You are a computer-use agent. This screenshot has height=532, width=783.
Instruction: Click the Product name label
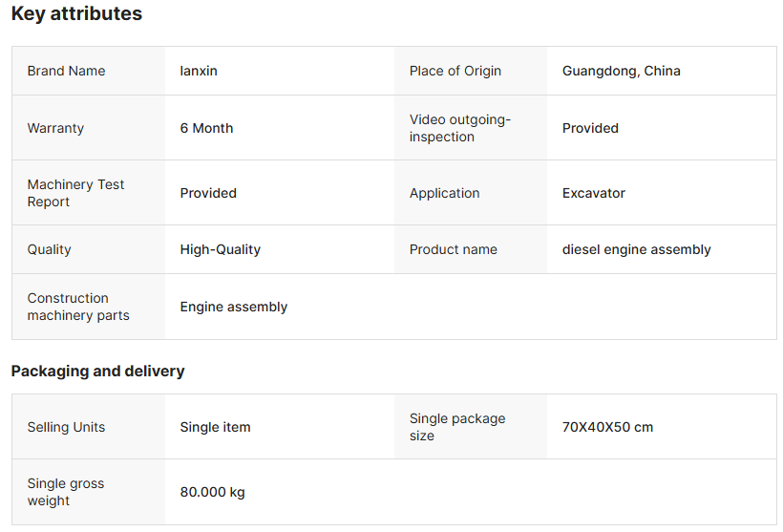(x=453, y=249)
